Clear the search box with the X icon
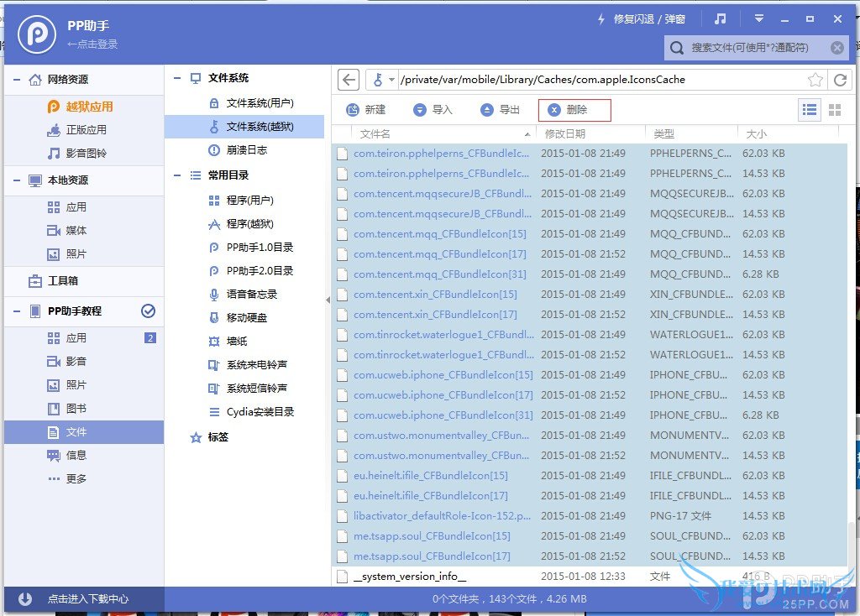This screenshot has height=616, width=860. (x=836, y=48)
